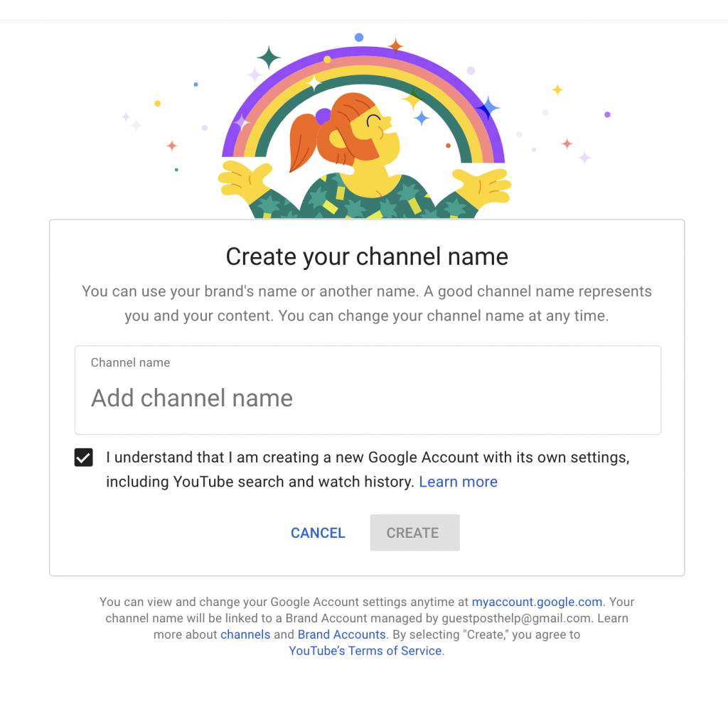Image resolution: width=728 pixels, height=714 pixels.
Task: Click the small "Channel name" field label
Action: point(130,362)
